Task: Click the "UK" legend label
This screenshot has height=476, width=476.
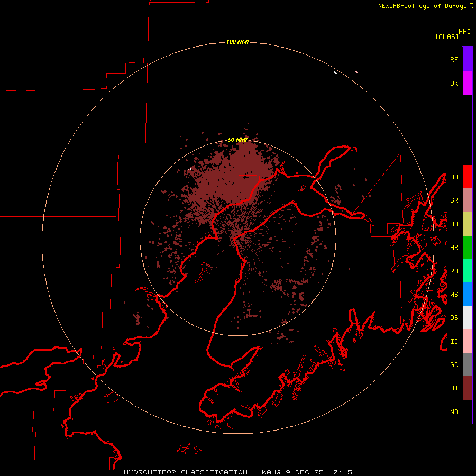Action: point(454,83)
